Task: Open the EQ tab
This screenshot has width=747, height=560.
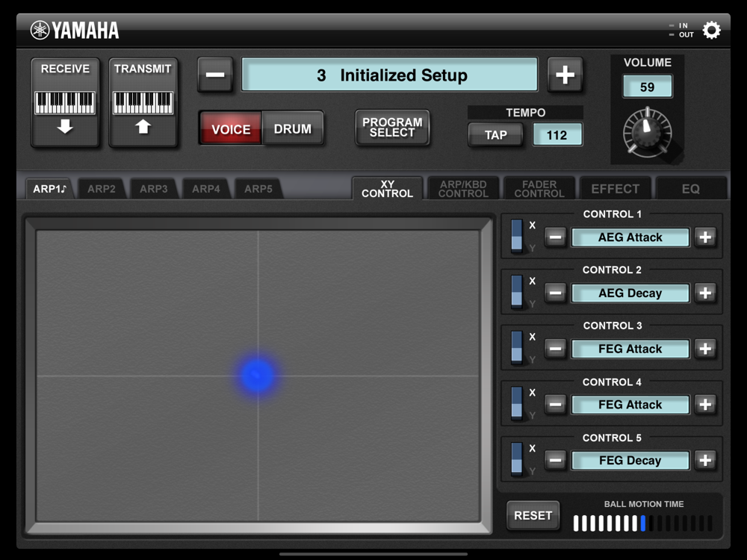Action: [691, 189]
